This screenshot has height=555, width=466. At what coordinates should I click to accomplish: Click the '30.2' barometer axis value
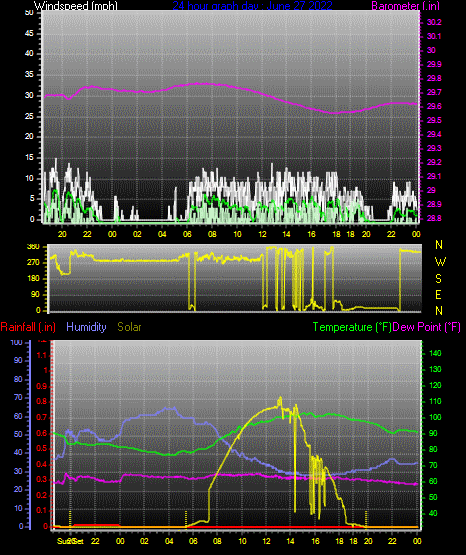coord(434,22)
